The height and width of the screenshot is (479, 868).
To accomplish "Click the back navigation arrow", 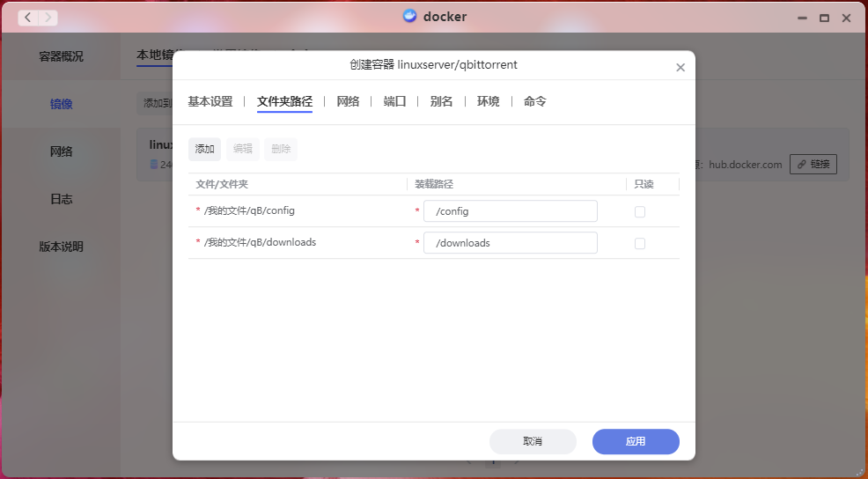I will click(x=28, y=18).
